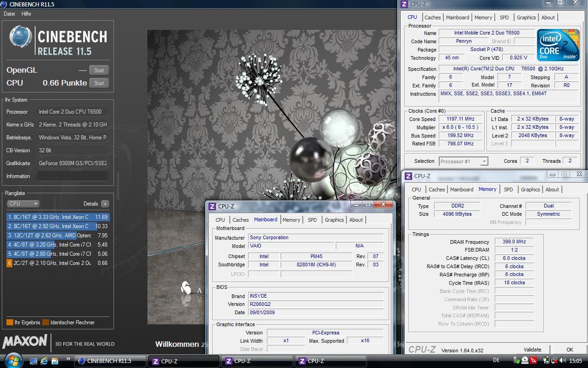Open the Datei menu in Cinebench

click(9, 14)
